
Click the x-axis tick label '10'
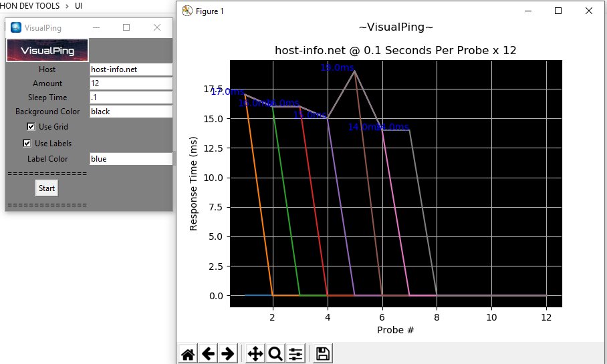pyautogui.click(x=491, y=317)
